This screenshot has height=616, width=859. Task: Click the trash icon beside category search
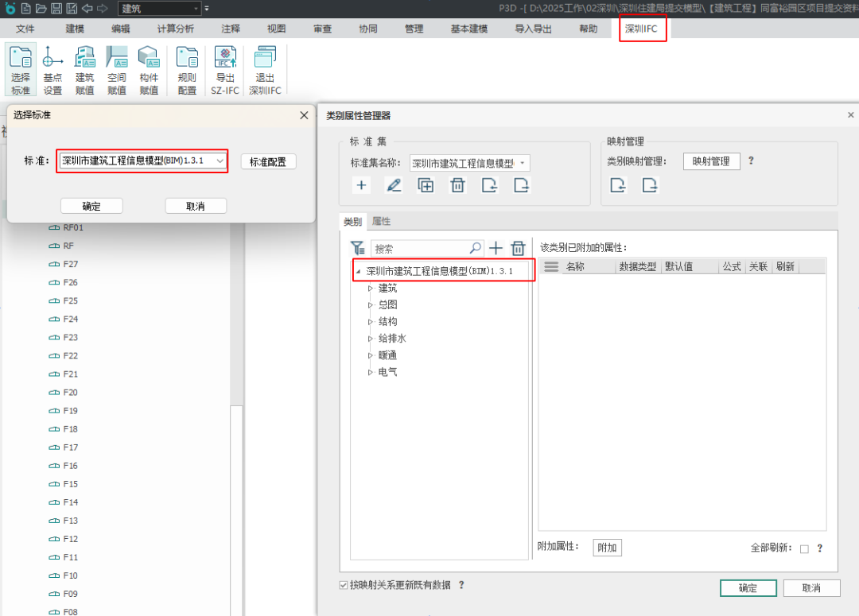(x=518, y=248)
